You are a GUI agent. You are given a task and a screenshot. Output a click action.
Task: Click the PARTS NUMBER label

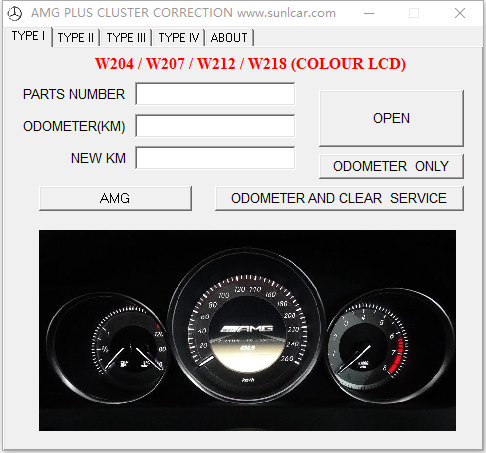[x=74, y=94]
